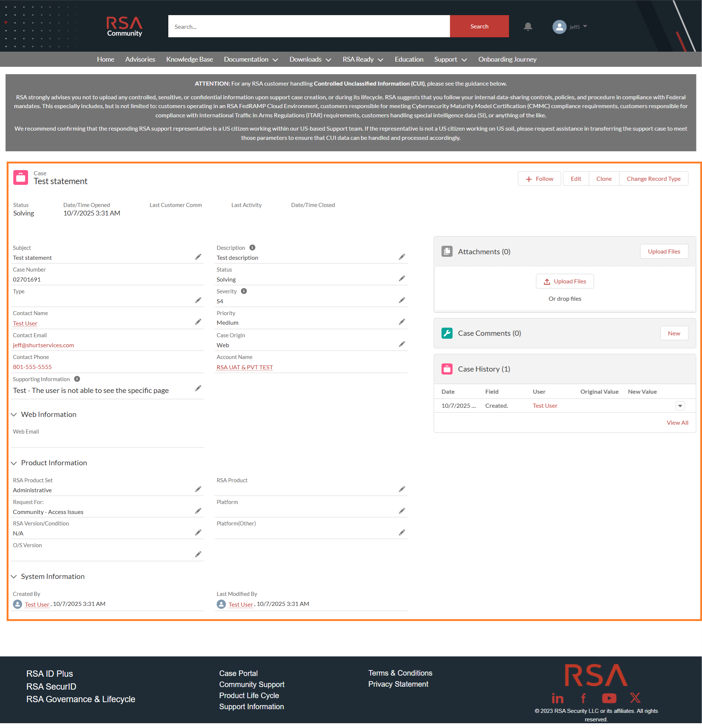702x728 pixels.
Task: Click the pencil icon for RSA Product Set
Action: (x=198, y=489)
